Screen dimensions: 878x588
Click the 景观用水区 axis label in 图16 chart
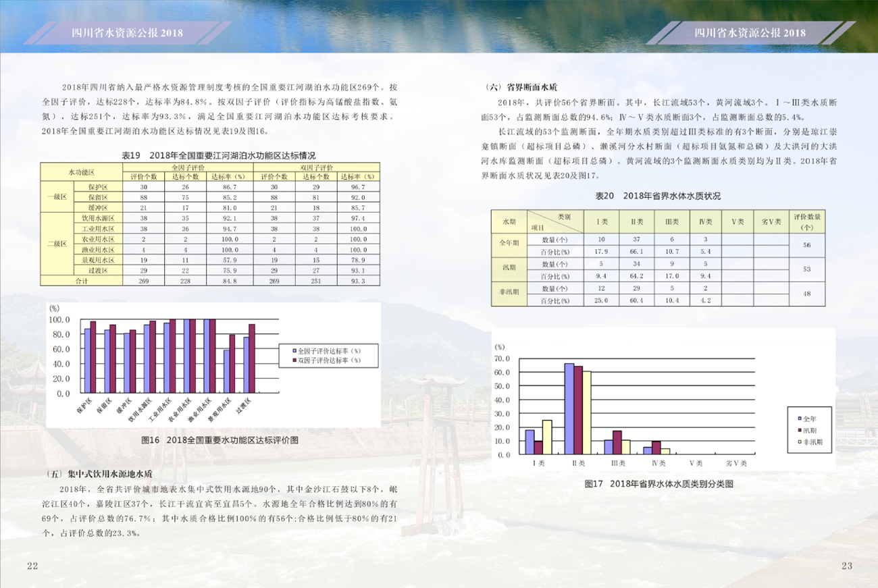(x=220, y=412)
